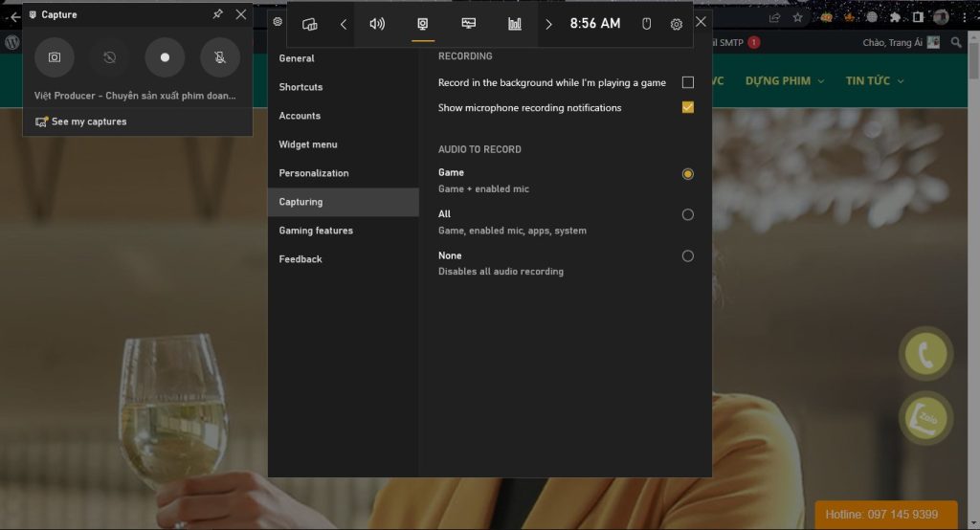Expand the DỰNG PHIM menu dropdown
The width and height of the screenshot is (980, 530).
pyautogui.click(x=784, y=81)
